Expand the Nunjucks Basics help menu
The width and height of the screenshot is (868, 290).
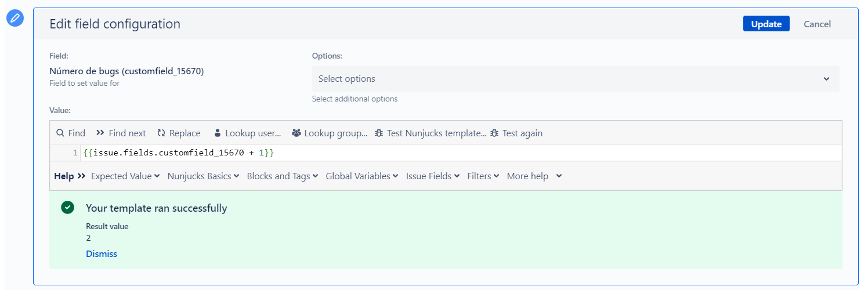(x=203, y=176)
